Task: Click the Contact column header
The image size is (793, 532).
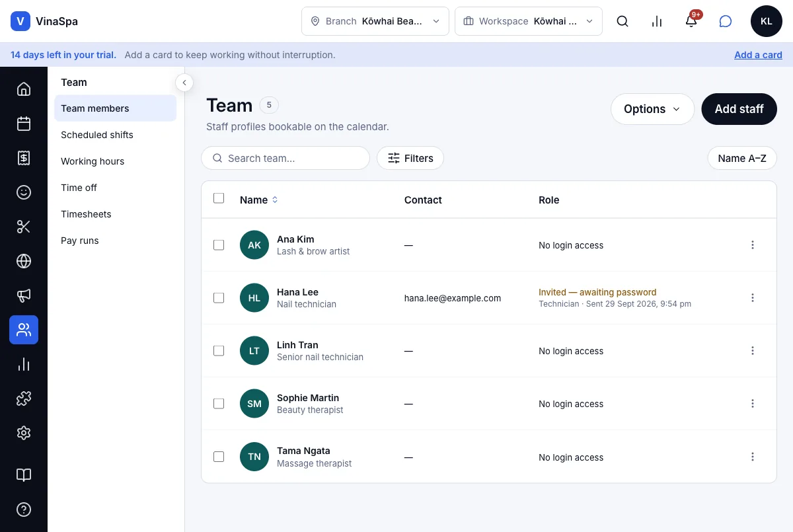Action: pos(423,200)
